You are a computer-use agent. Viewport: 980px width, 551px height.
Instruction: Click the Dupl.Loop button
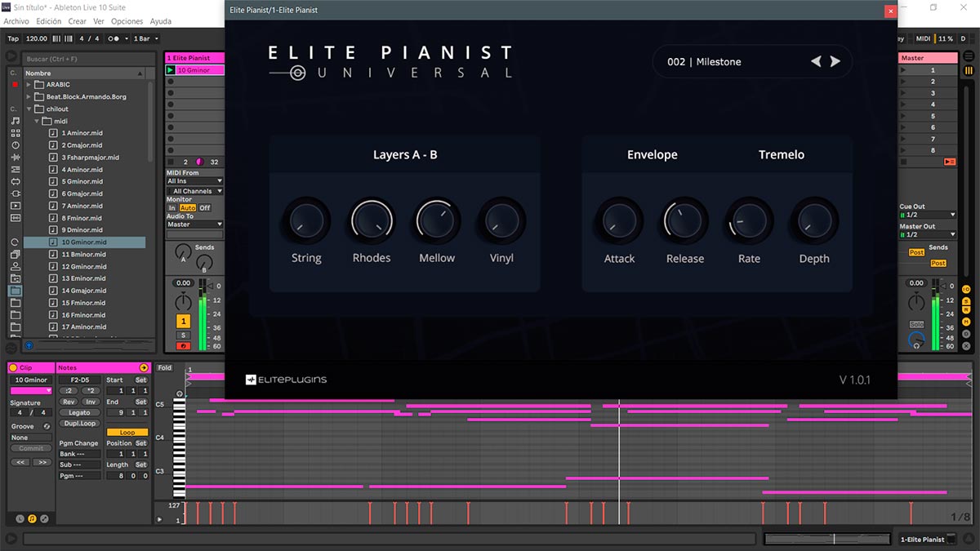[79, 424]
